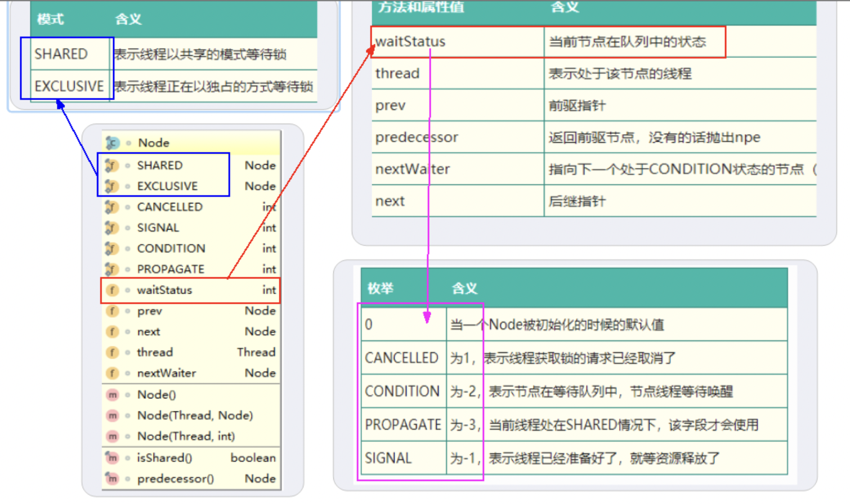The image size is (850, 504).
Task: Click the text 表示线程以共享的模式等待锁
Action: pos(200,55)
